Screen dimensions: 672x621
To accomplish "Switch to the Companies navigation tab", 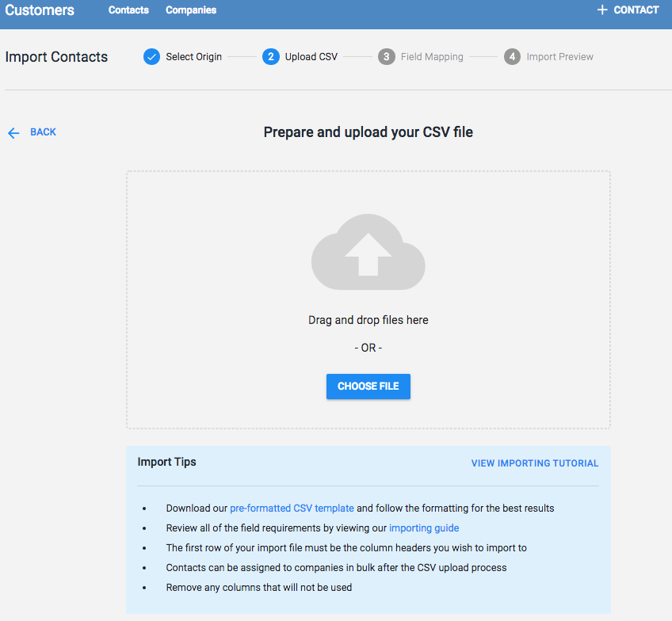I will 190,10.
